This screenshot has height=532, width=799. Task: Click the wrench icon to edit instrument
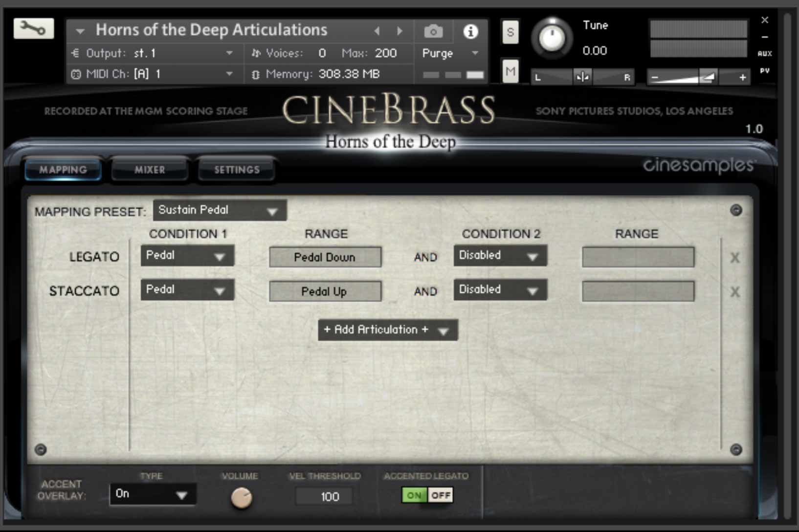point(33,28)
